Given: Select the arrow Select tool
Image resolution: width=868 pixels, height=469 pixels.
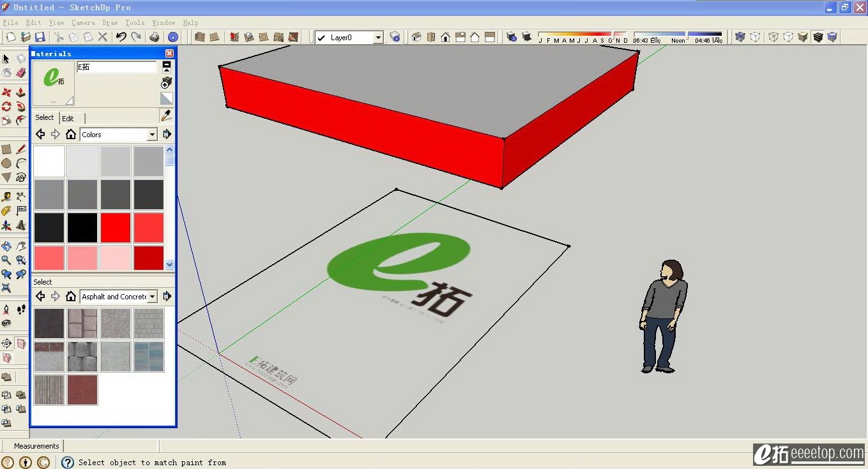Looking at the screenshot, I should coord(6,59).
